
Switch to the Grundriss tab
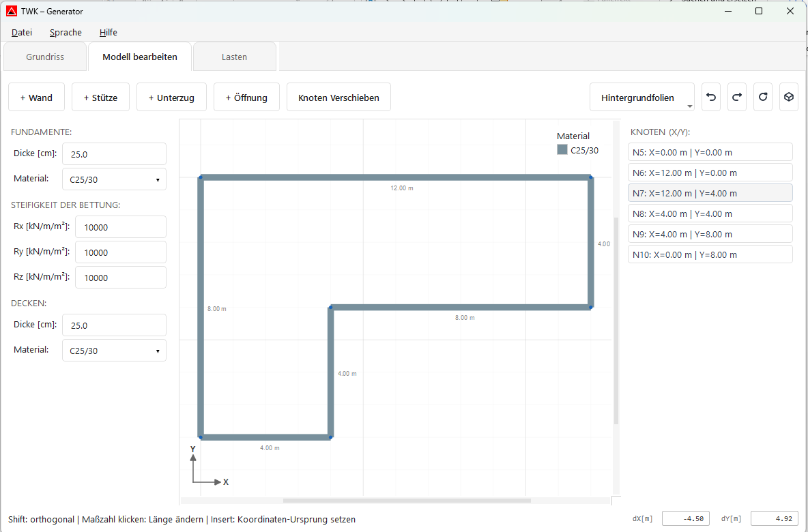pyautogui.click(x=44, y=57)
